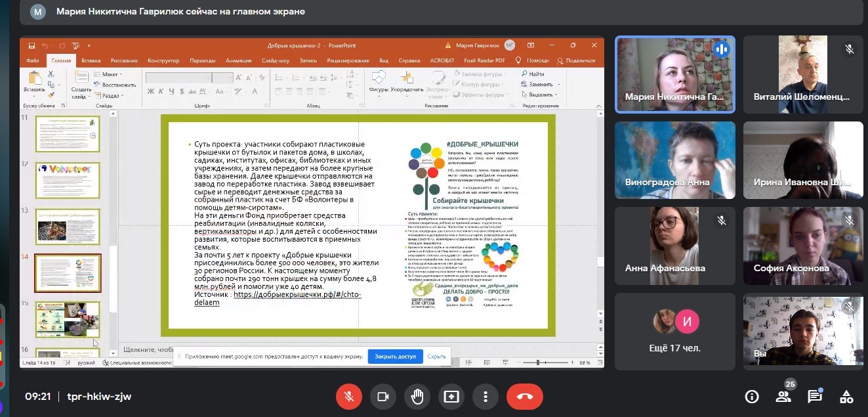
Task: Toggle bold Ж formatting
Action: tap(150, 91)
